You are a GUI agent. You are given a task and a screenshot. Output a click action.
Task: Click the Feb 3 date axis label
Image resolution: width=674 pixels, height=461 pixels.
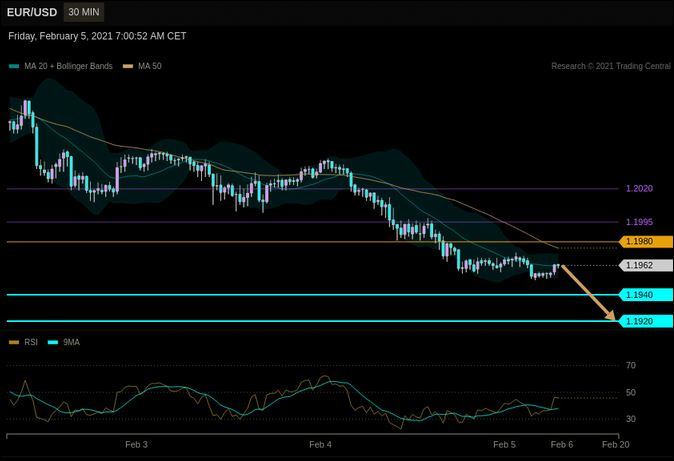(x=136, y=445)
